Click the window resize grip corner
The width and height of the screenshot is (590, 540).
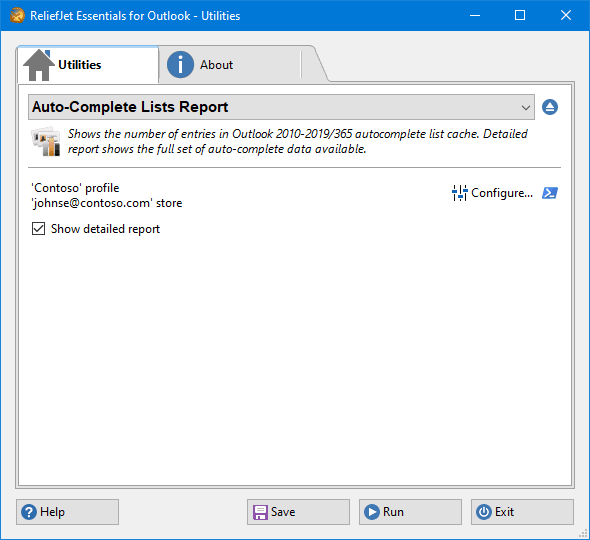coord(583,533)
